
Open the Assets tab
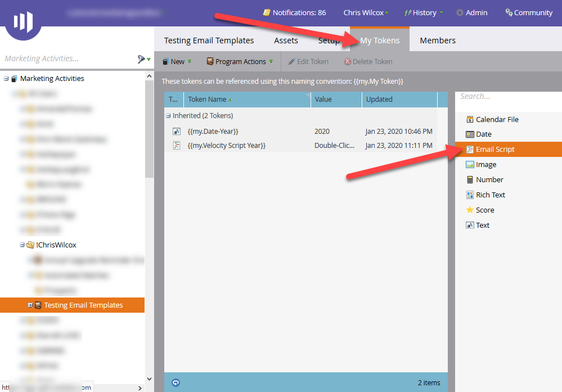click(286, 40)
